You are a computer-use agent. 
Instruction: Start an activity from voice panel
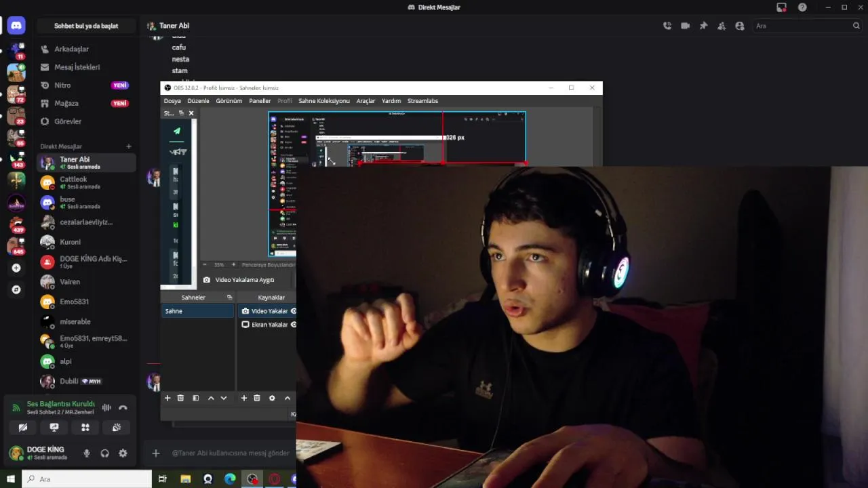(85, 428)
